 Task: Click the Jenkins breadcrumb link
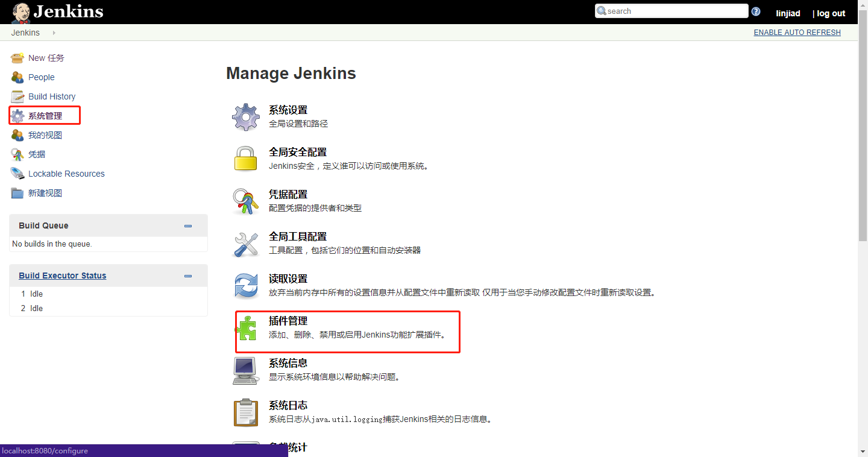click(25, 33)
